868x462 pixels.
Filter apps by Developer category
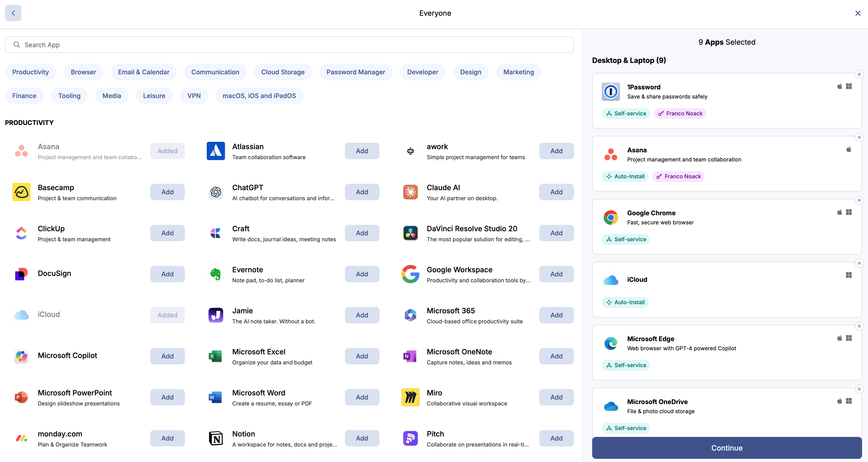pyautogui.click(x=423, y=72)
